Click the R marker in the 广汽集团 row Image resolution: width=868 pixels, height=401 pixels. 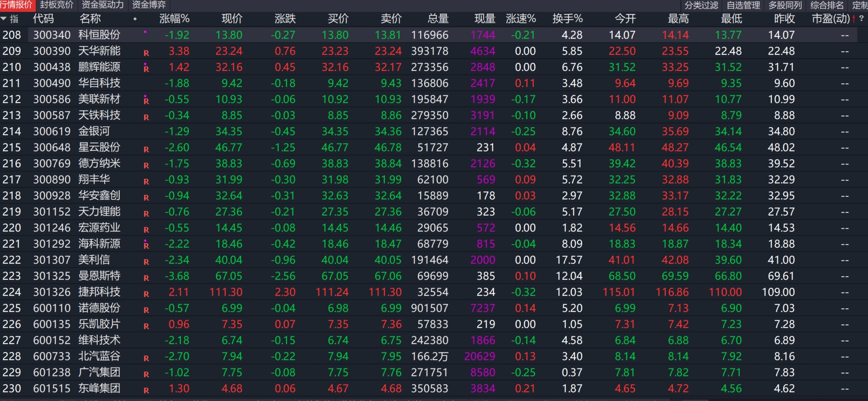(x=146, y=374)
